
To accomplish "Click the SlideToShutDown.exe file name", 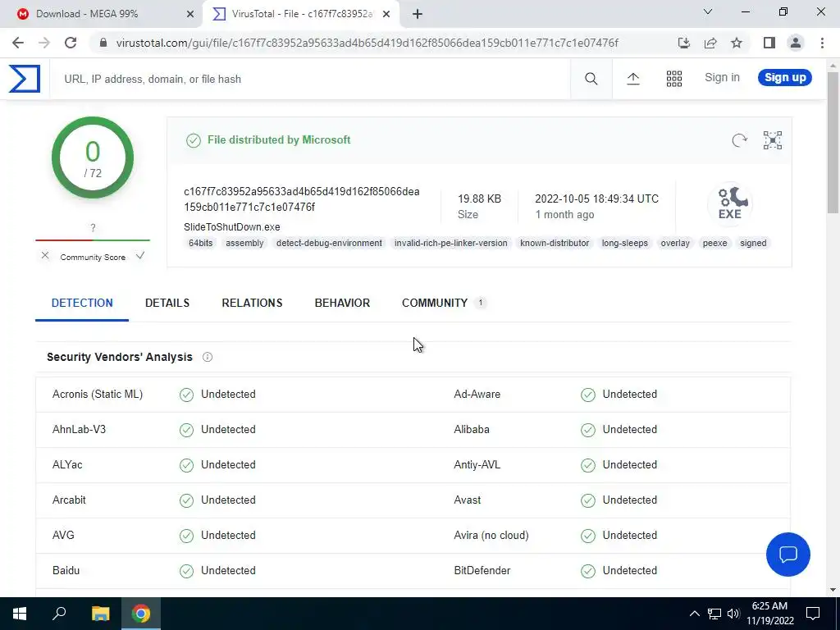I will 232,227.
